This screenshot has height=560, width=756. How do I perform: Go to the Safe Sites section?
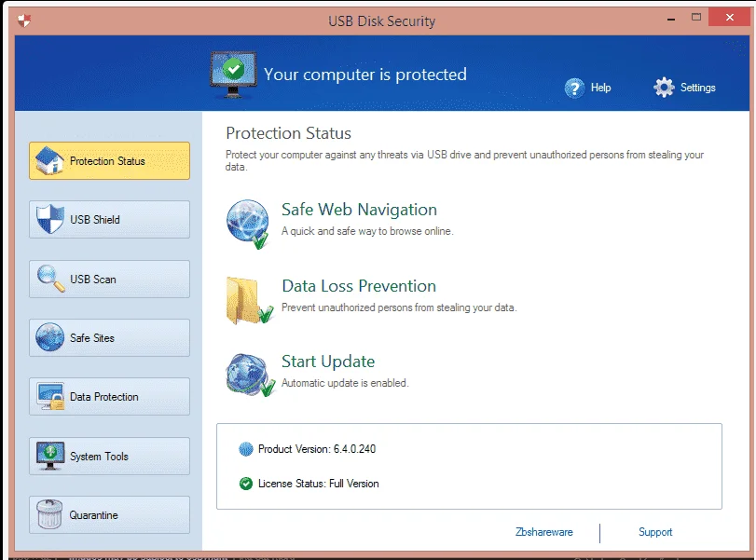pyautogui.click(x=109, y=338)
